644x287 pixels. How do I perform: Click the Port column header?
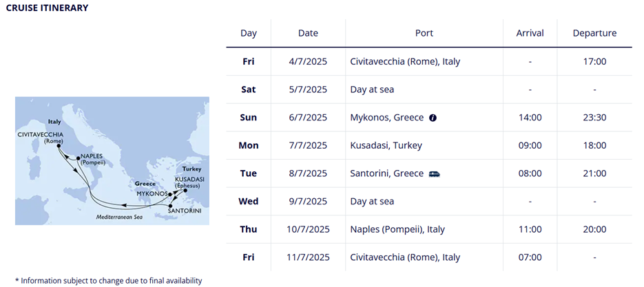424,33
